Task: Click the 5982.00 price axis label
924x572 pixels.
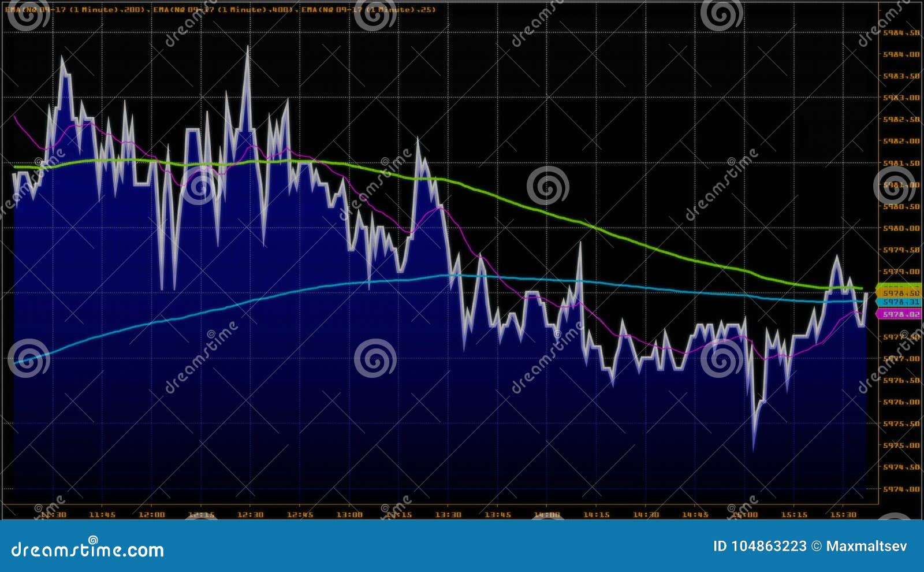Action: [901, 141]
